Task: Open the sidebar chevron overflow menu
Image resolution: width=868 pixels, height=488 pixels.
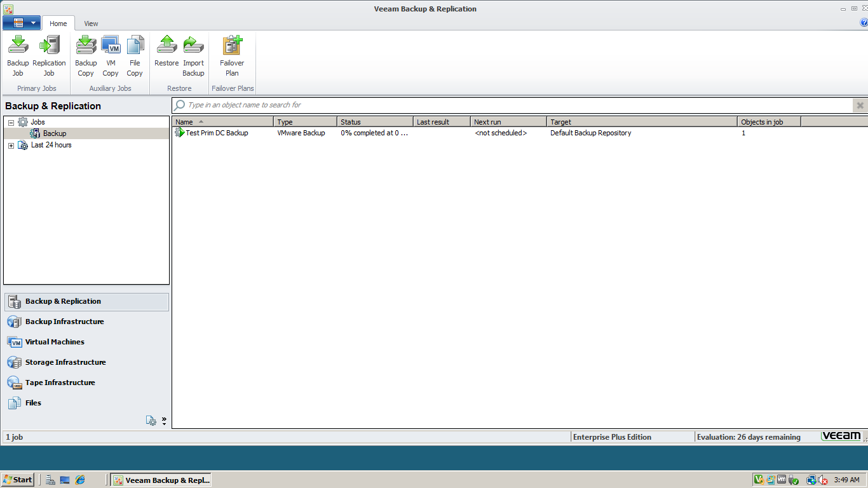Action: (x=164, y=420)
